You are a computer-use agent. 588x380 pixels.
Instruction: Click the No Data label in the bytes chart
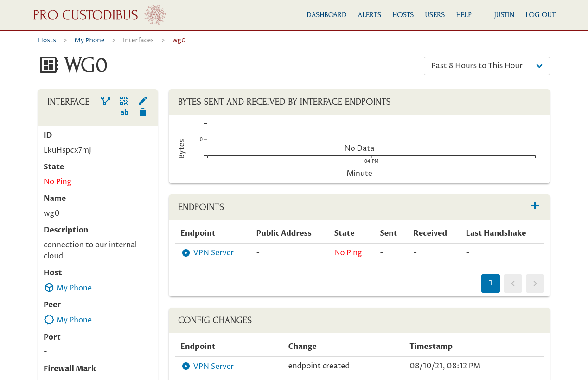tap(359, 148)
